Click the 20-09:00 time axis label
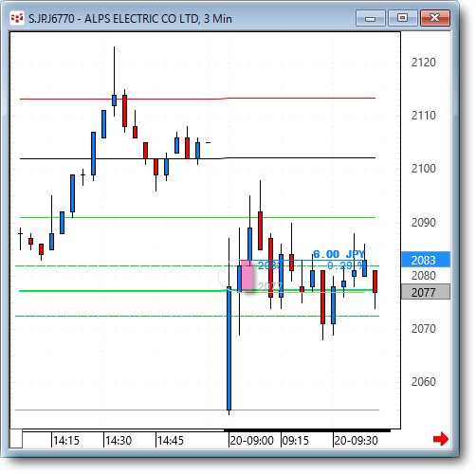This screenshot has height=474, width=476. (251, 440)
